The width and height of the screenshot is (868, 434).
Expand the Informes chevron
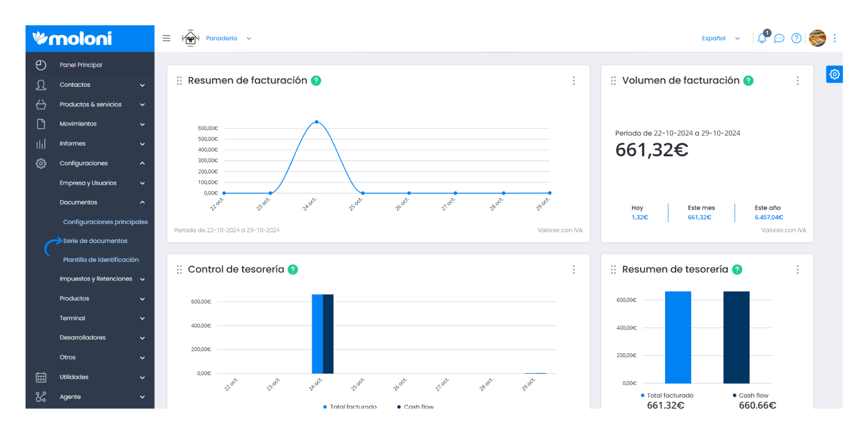tap(142, 144)
